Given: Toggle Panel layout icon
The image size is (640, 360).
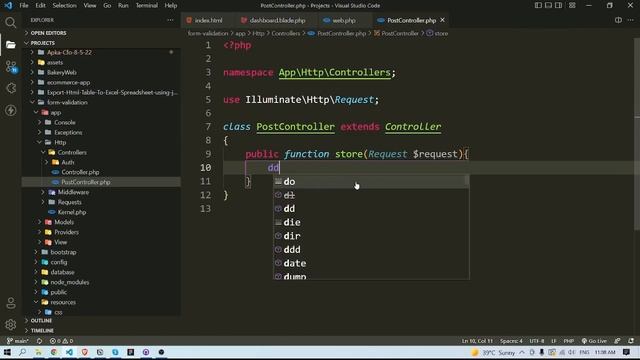Looking at the screenshot, I should (x=548, y=5).
